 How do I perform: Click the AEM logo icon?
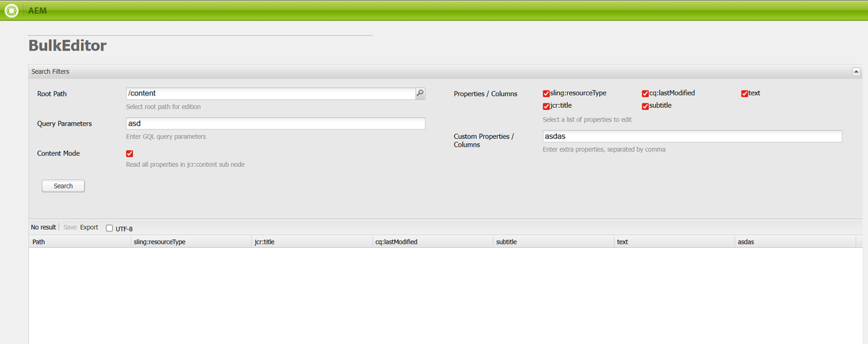coord(11,11)
